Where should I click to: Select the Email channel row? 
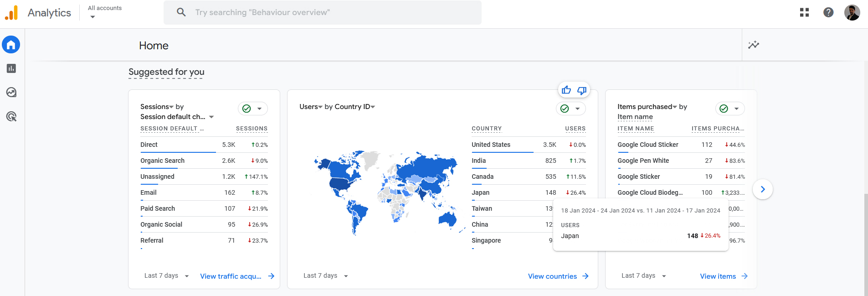tap(204, 192)
